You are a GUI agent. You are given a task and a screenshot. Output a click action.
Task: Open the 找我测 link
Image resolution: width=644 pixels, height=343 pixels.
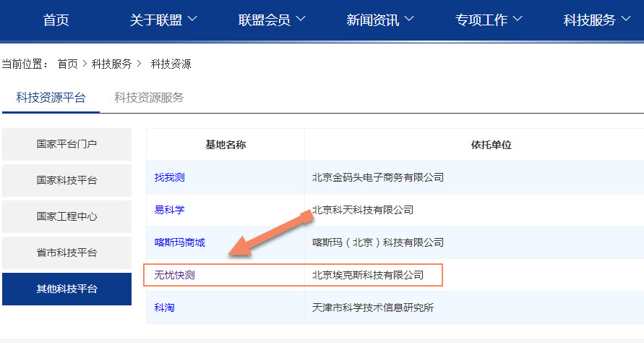pyautogui.click(x=170, y=177)
